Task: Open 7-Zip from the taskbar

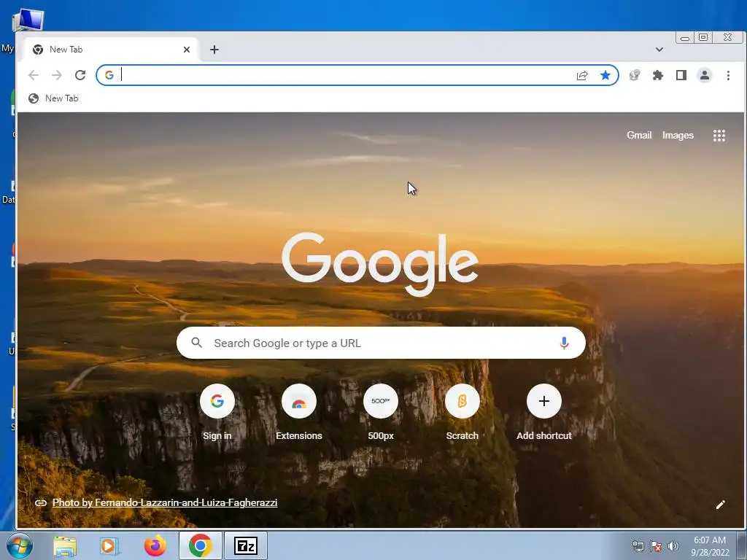Action: pyautogui.click(x=246, y=545)
